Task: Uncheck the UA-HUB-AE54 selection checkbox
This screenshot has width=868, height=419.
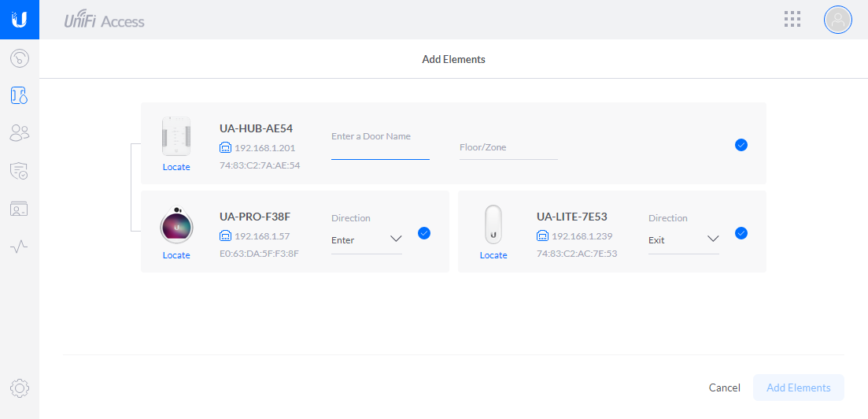Action: pos(741,145)
